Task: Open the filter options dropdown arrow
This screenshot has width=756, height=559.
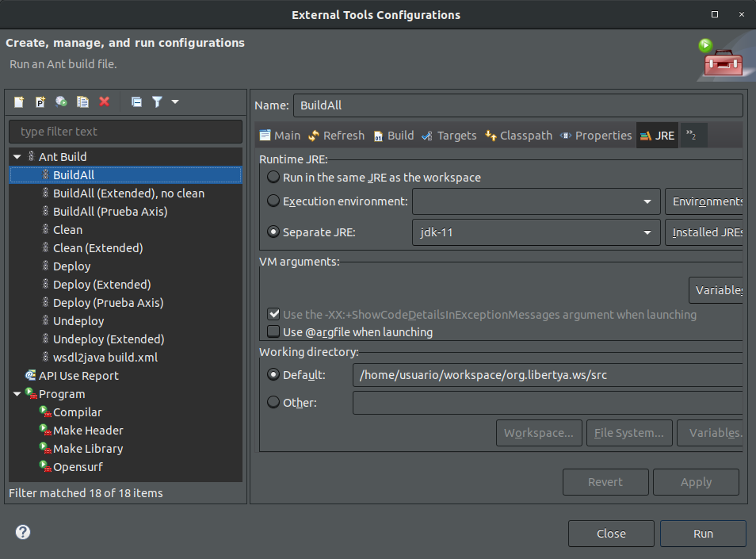Action: point(175,101)
